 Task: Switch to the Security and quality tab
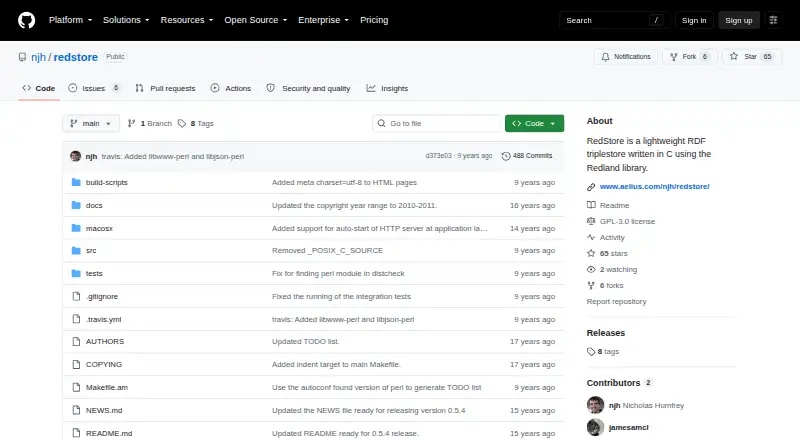tap(308, 88)
